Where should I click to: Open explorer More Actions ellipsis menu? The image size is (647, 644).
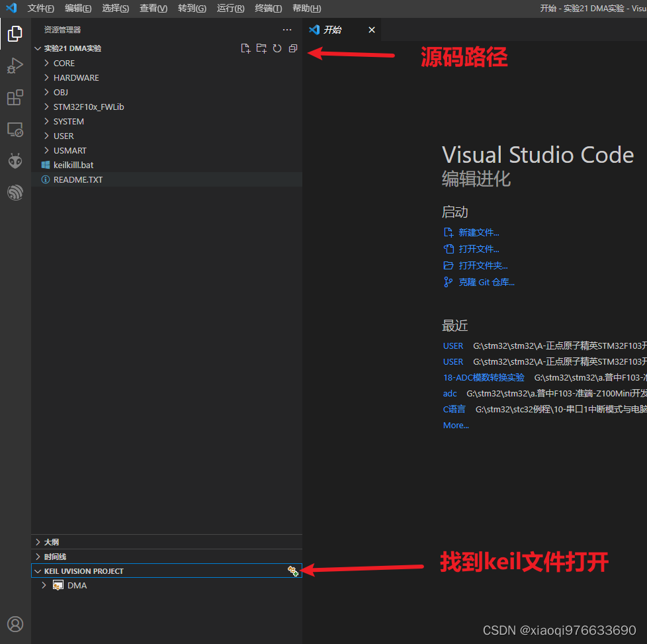(x=287, y=30)
